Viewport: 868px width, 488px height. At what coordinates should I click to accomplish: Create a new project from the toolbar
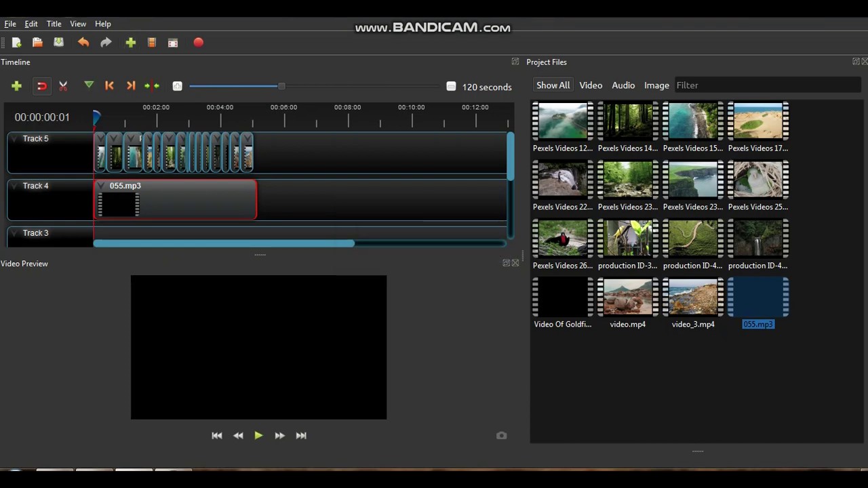coord(16,43)
